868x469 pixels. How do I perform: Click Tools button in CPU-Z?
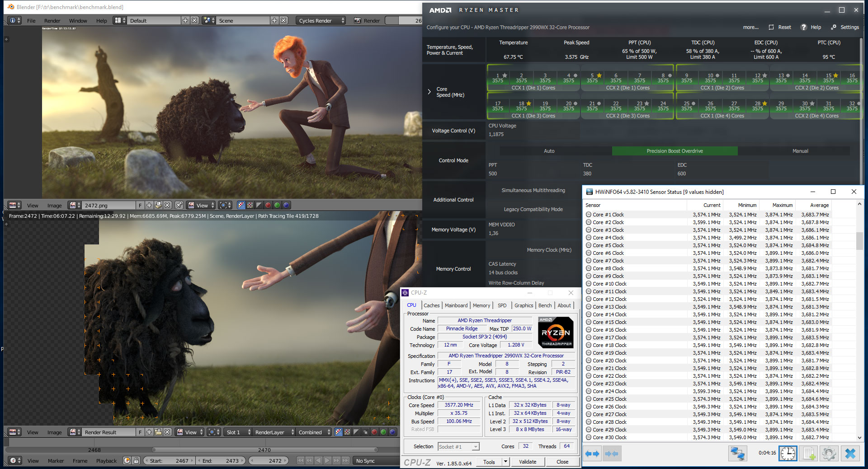489,462
